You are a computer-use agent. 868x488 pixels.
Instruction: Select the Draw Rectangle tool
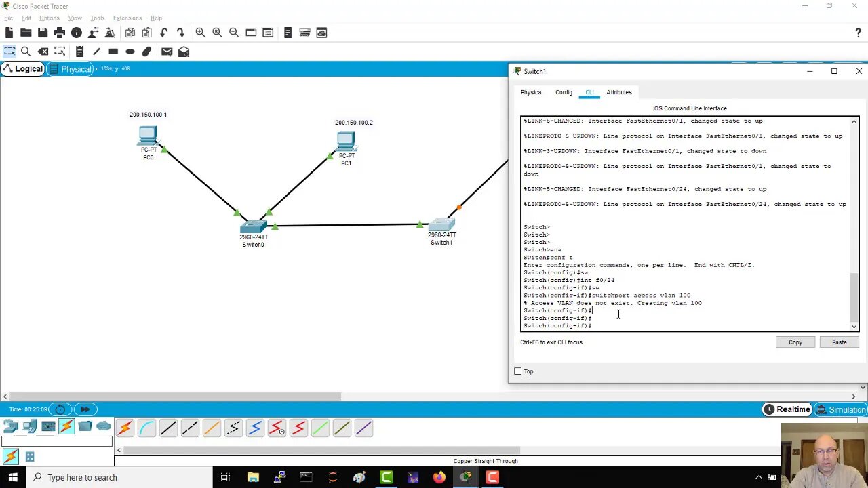(113, 52)
